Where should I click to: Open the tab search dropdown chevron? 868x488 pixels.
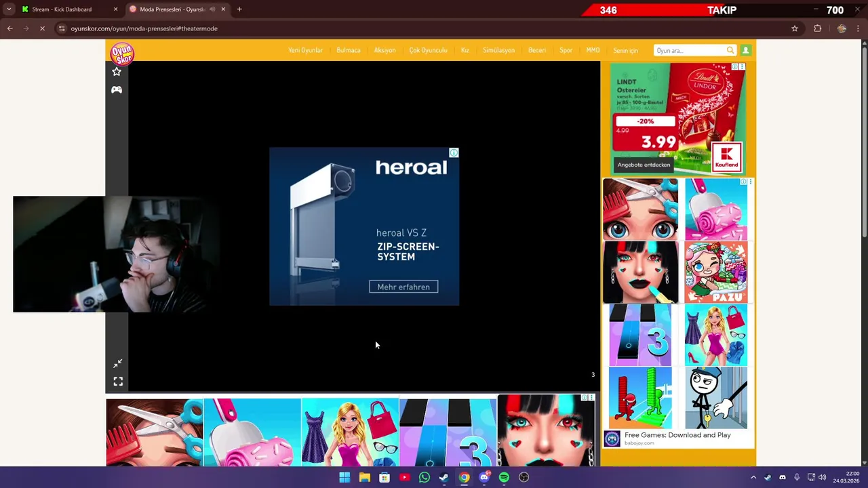click(9, 9)
